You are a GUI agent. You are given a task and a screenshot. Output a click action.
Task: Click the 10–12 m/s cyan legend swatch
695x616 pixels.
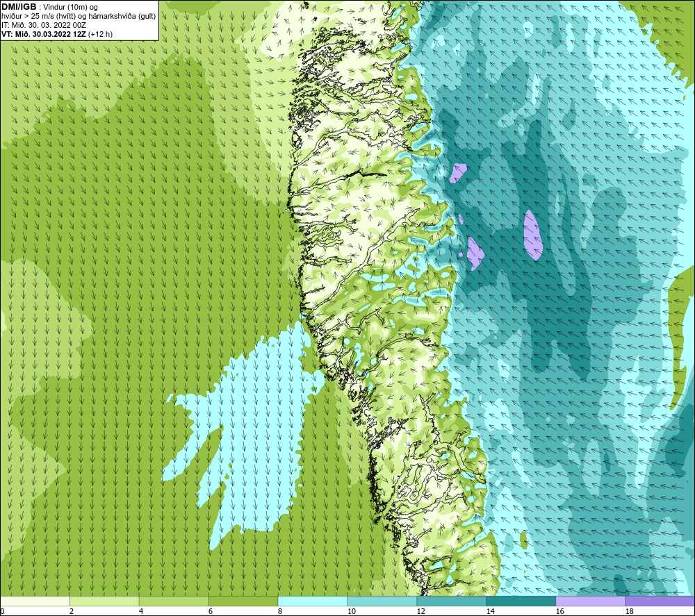pos(382,601)
